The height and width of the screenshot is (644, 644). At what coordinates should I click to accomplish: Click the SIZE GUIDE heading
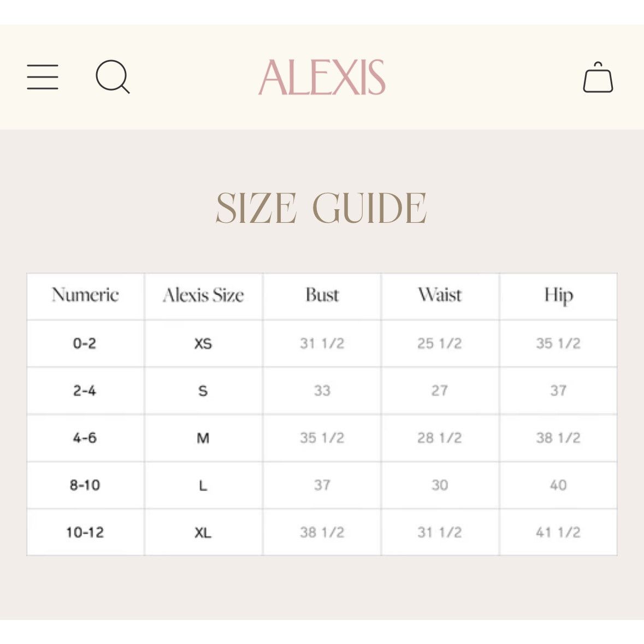tap(322, 208)
